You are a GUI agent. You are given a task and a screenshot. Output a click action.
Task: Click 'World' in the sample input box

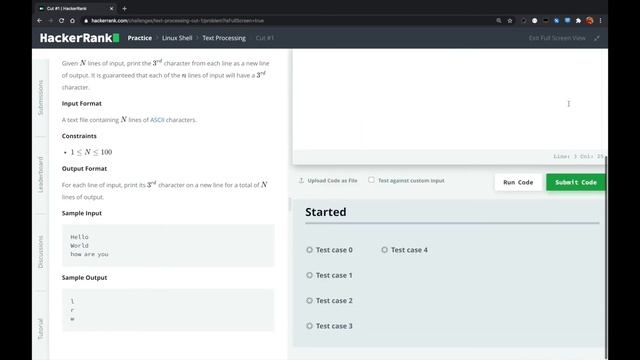tap(79, 245)
